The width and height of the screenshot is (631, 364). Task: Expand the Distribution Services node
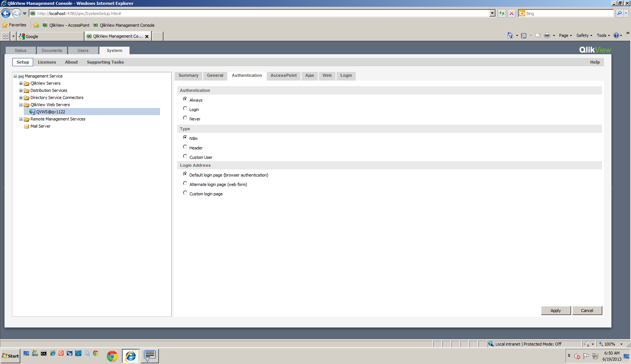tap(21, 90)
